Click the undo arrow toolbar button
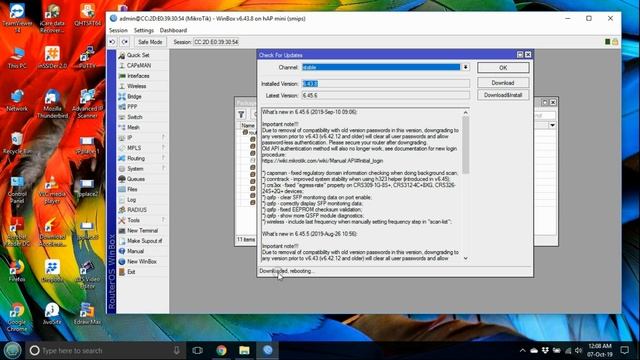The width and height of the screenshot is (640, 360). click(x=112, y=42)
